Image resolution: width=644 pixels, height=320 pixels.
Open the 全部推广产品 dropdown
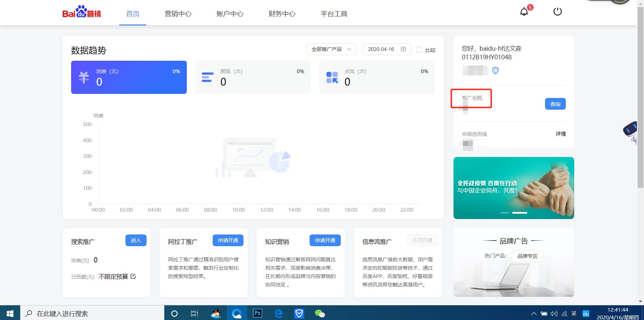click(x=331, y=49)
